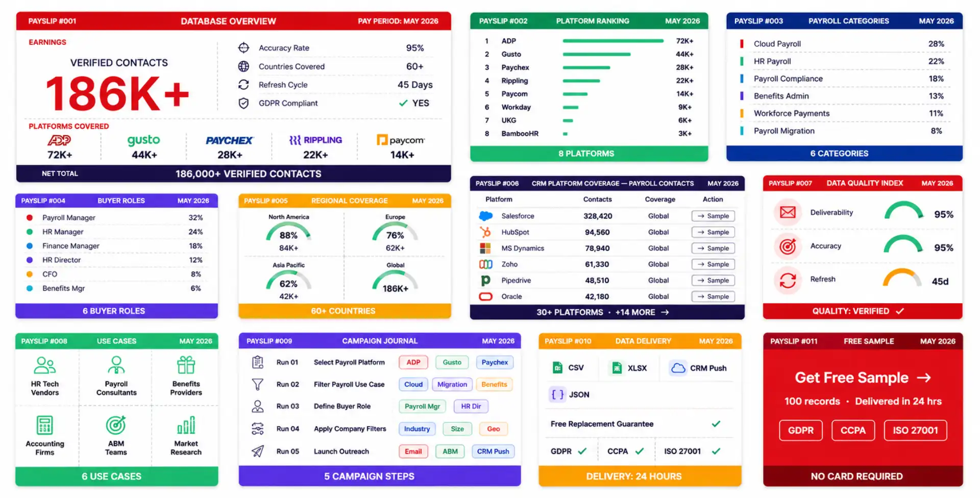Click the ABM Teams target icon
Image resolution: width=980 pixels, height=498 pixels.
coord(116,425)
